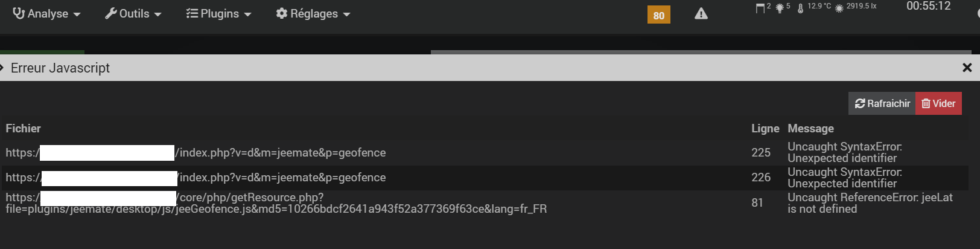Open the geofence file link at line 225

(x=282, y=153)
